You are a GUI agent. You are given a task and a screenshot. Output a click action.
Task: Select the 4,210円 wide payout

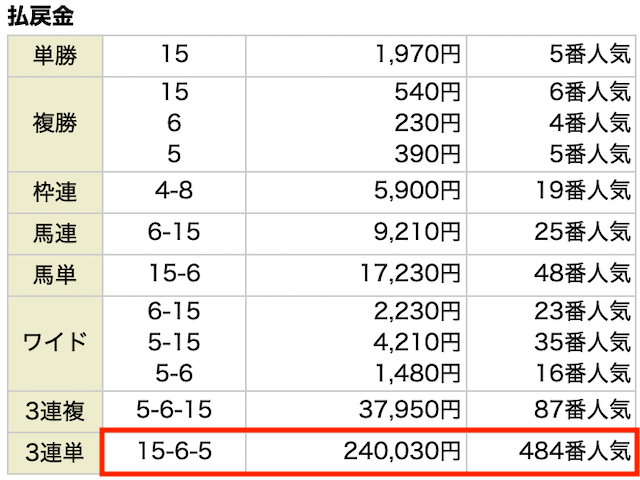pyautogui.click(x=417, y=342)
